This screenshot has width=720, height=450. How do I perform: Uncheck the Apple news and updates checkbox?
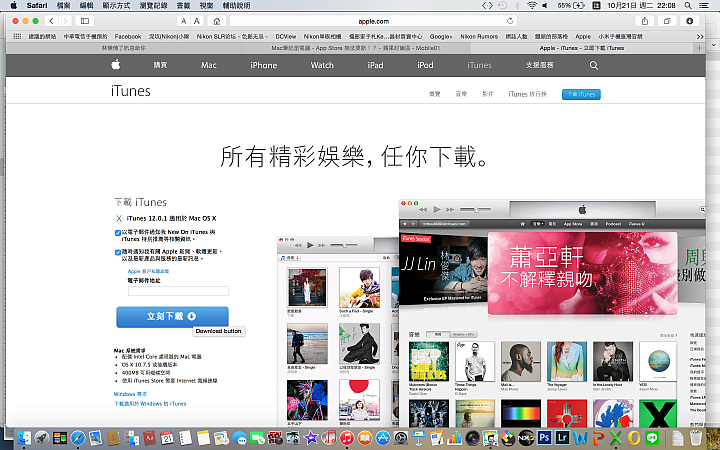(118, 252)
